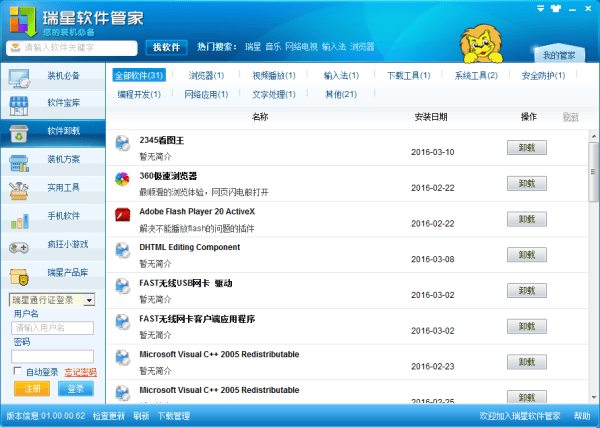This screenshot has width=600, height=428.
Task: Select the 其他(21) category tab
Action: pos(341,94)
